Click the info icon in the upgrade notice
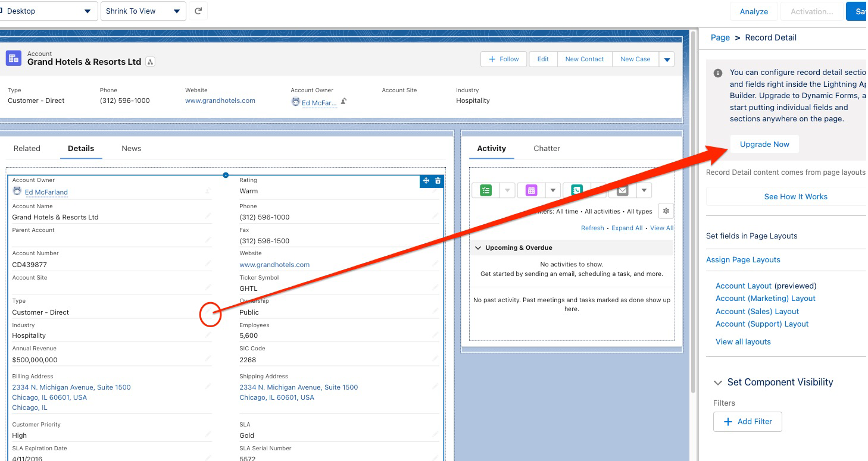Viewport: 868px width, 461px height. click(717, 73)
